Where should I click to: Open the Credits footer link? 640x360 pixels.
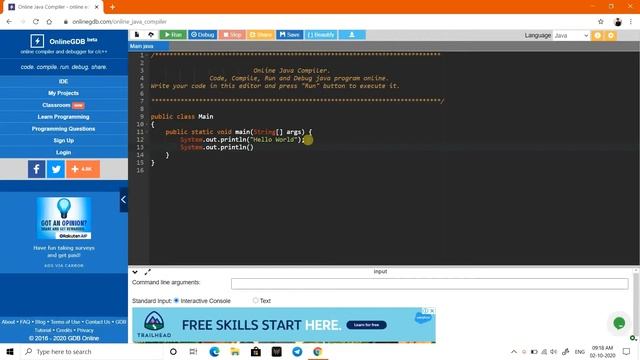click(64, 330)
